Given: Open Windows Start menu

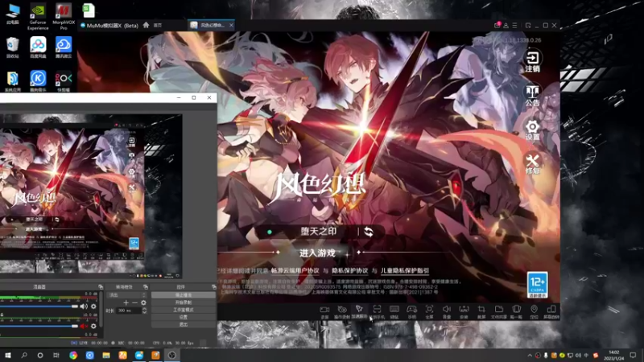Looking at the screenshot, I should 7,355.
